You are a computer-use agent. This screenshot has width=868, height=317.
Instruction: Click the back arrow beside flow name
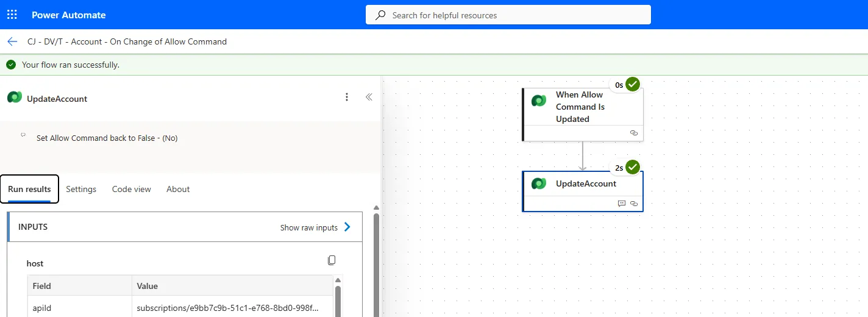(x=12, y=41)
